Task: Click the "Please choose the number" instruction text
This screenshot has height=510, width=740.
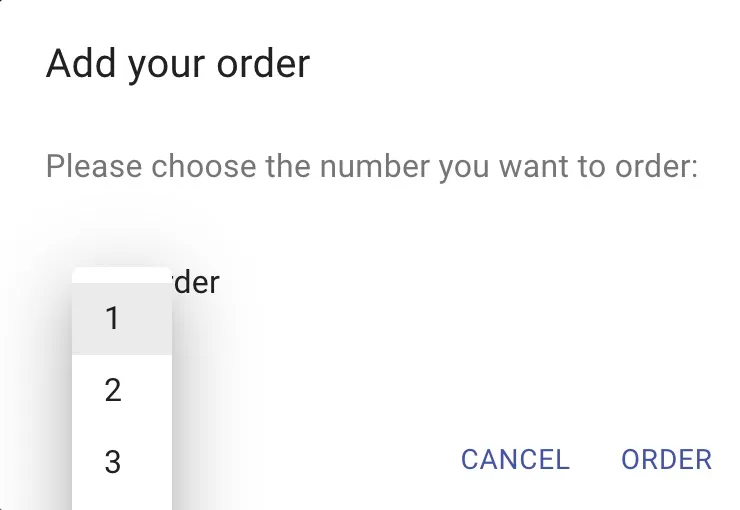Action: click(371, 165)
